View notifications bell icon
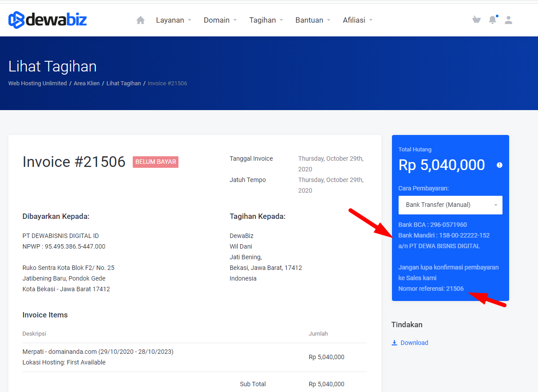538x392 pixels. point(492,20)
